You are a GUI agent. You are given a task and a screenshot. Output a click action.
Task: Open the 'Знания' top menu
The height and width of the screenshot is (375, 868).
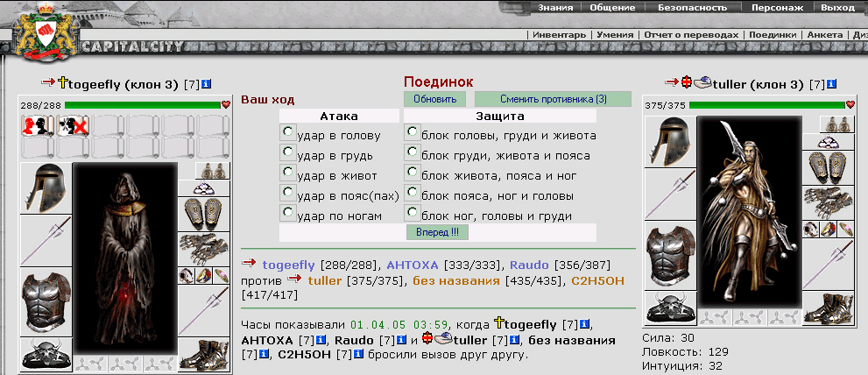[555, 8]
